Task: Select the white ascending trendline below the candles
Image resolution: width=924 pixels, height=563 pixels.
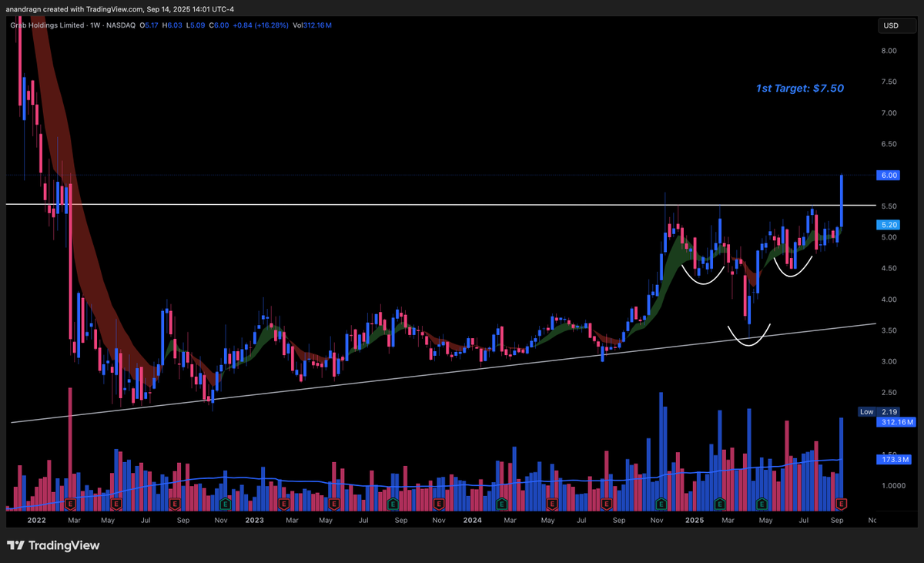Action: (444, 372)
